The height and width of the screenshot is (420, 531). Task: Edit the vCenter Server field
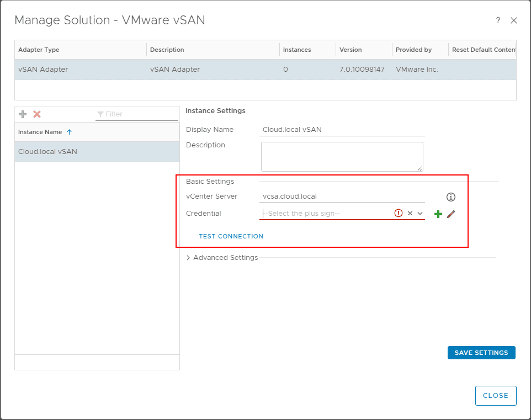[342, 196]
